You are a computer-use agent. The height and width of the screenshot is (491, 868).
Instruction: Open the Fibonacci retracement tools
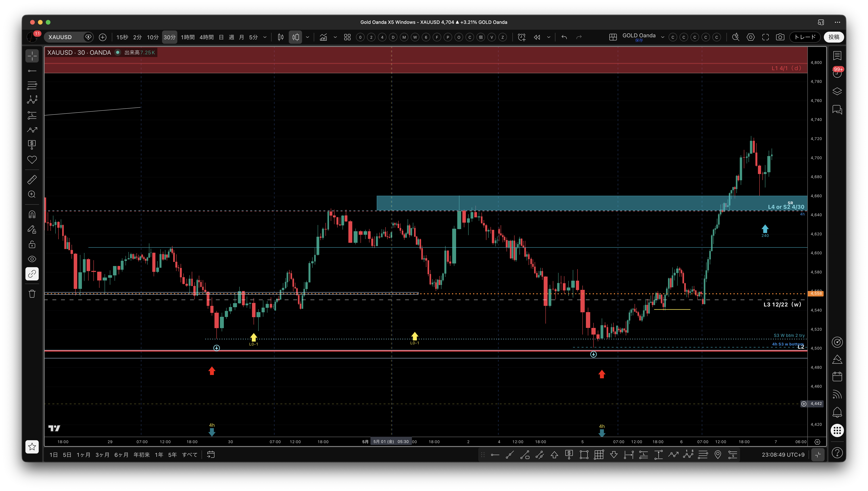[x=32, y=86]
